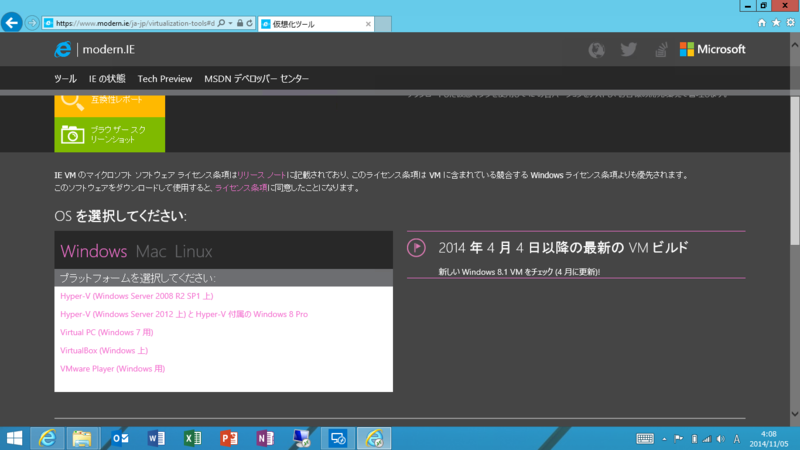Open Action Center flag tray icon
Screen dimensions: 800x450
tap(679, 439)
